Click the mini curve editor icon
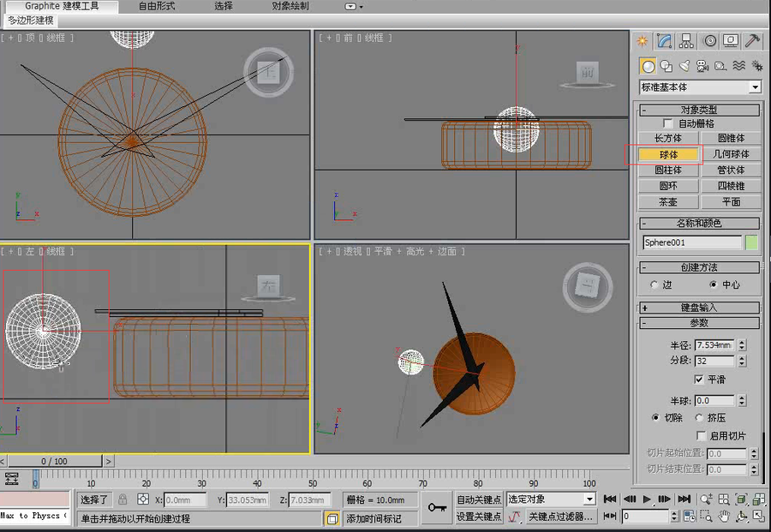Screen dimensions: 771x532 tap(11, 478)
